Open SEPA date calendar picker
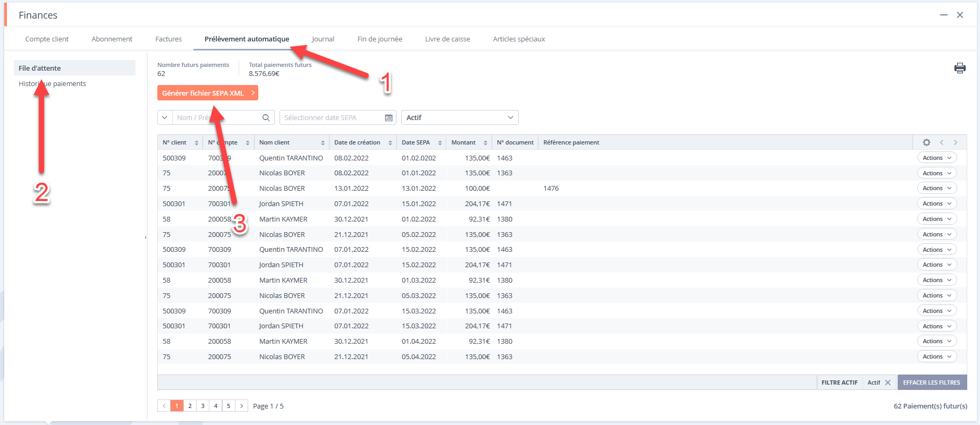980x425 pixels. click(x=388, y=117)
